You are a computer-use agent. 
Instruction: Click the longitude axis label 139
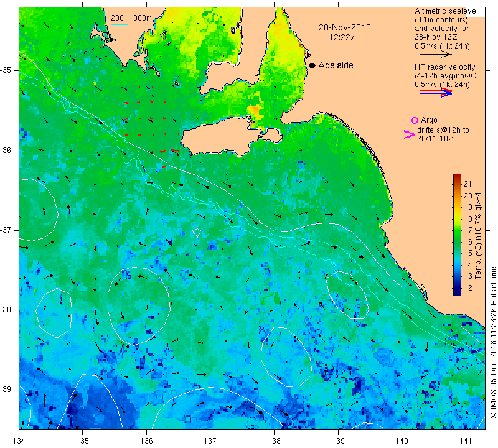click(x=338, y=441)
